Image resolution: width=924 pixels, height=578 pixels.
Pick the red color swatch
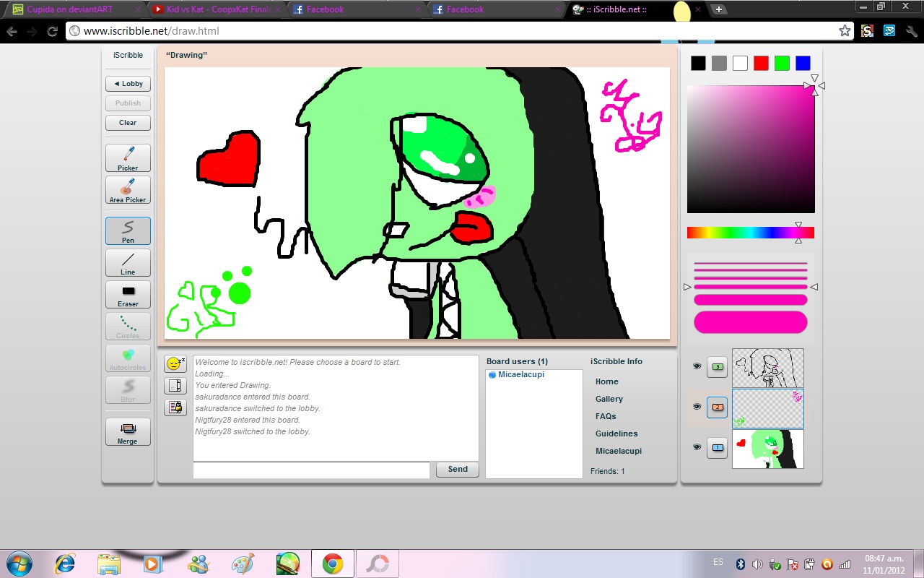[x=761, y=63]
